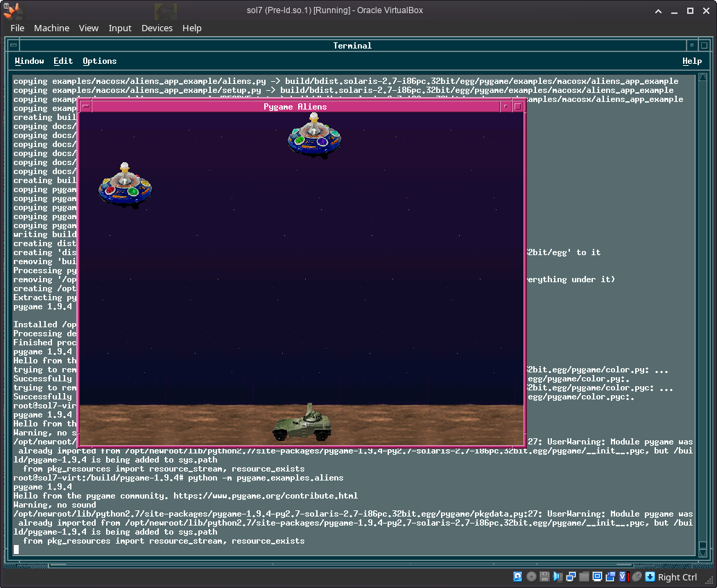Click the VirtualBox logo icon in title bar
Image resolution: width=717 pixels, height=588 pixels.
pyautogui.click(x=12, y=10)
